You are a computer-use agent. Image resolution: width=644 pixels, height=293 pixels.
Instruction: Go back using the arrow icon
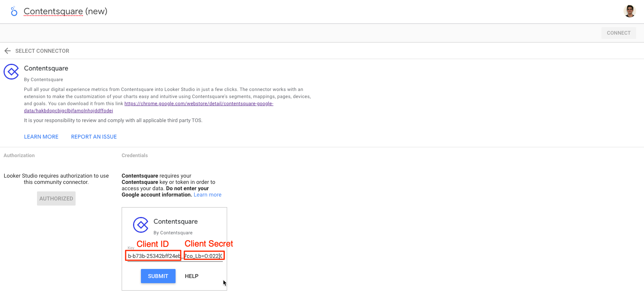pyautogui.click(x=7, y=51)
